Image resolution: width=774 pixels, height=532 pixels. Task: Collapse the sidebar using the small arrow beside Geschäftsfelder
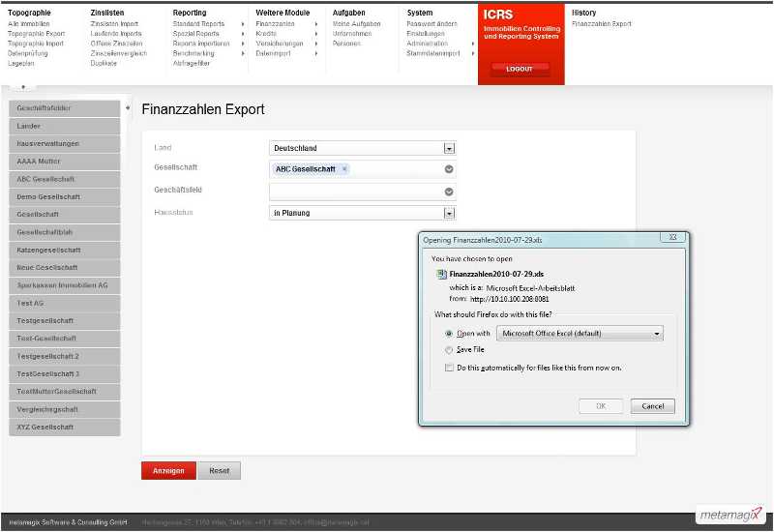[x=128, y=107]
